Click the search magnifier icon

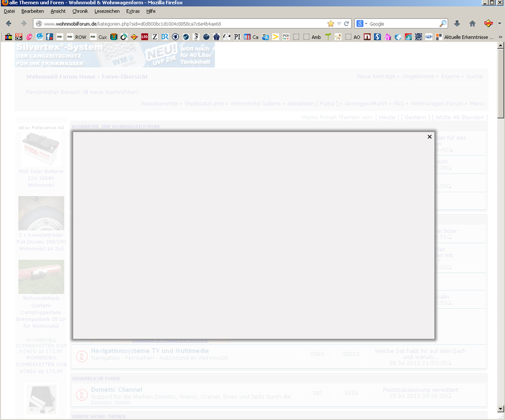443,23
